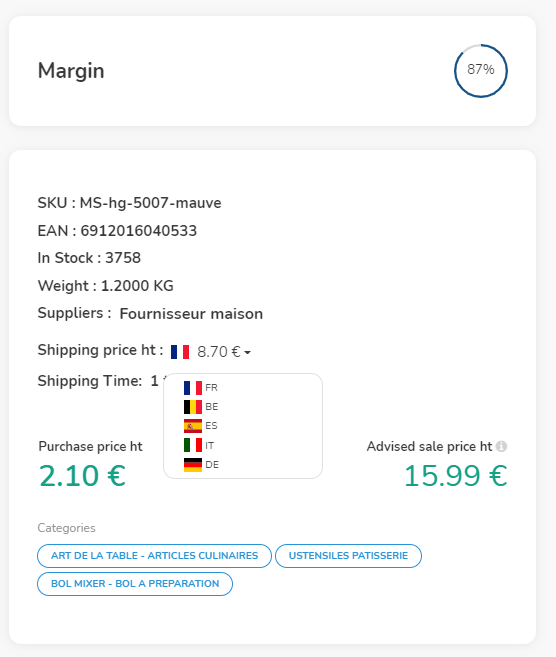Click the France flag icon in dropdown list
Screen dimensions: 556x657
point(193,388)
